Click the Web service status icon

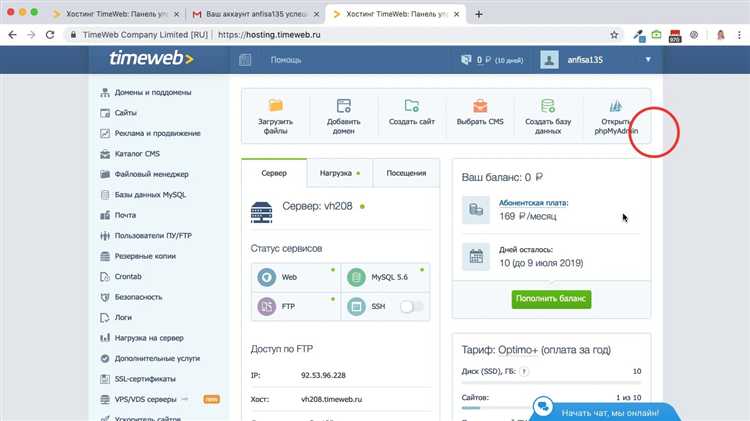(x=266, y=277)
